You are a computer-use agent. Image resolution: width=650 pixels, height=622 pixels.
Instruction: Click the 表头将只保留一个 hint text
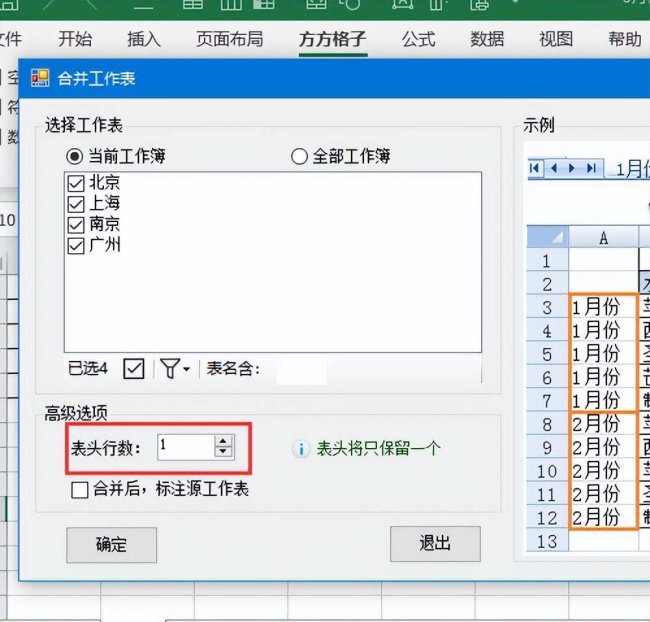tap(378, 448)
